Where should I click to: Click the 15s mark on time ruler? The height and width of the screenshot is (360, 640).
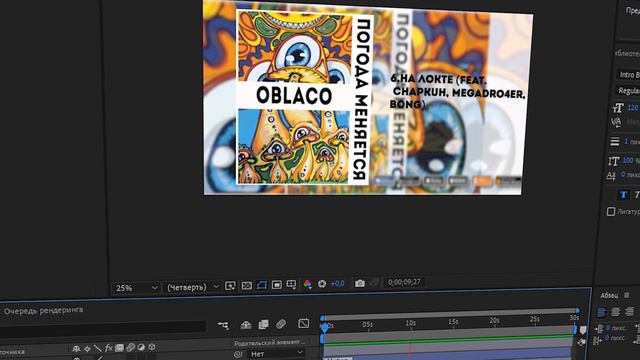click(453, 322)
